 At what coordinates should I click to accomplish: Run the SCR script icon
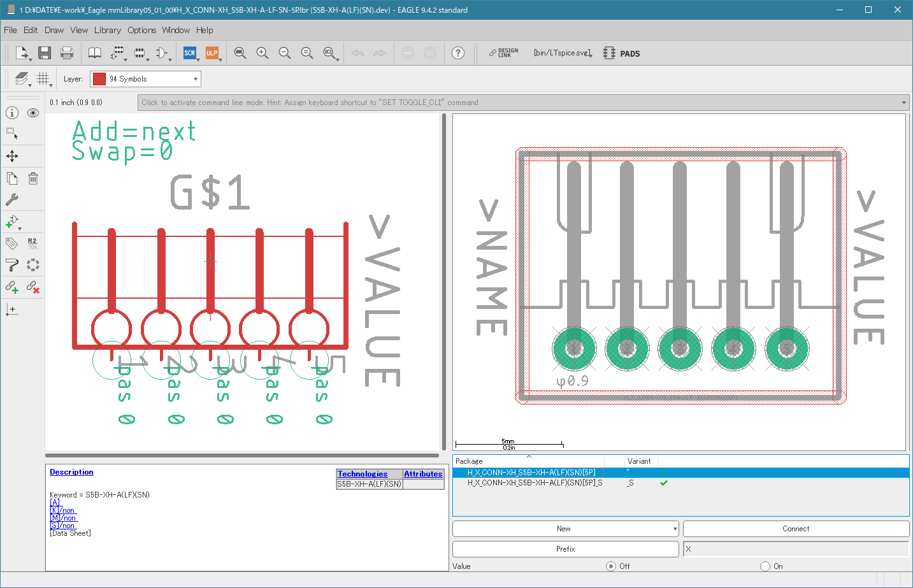coord(190,53)
